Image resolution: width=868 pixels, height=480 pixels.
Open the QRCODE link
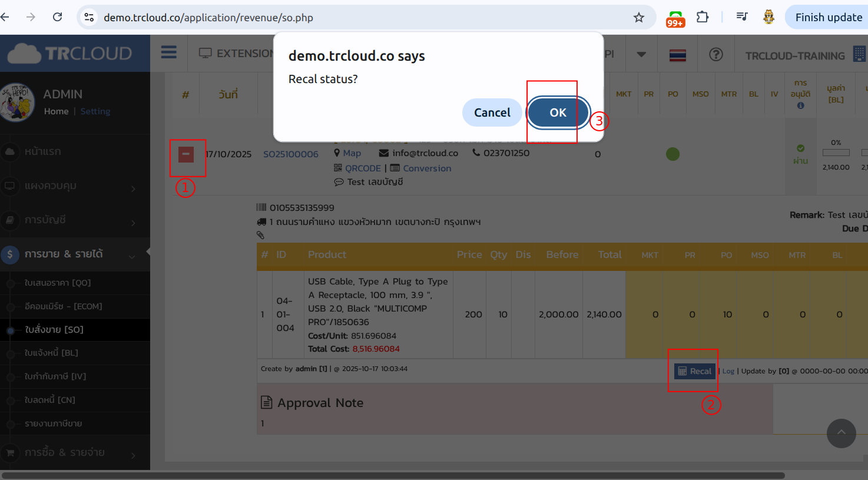pos(362,168)
